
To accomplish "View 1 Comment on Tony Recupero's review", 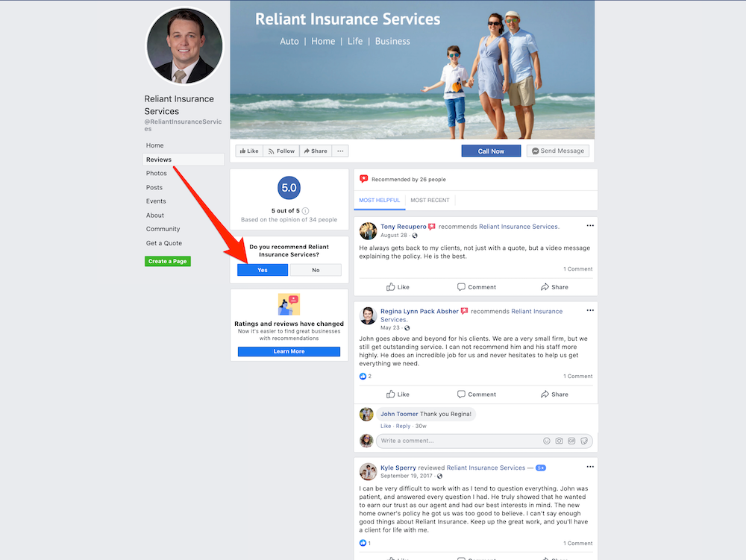I will coord(578,269).
